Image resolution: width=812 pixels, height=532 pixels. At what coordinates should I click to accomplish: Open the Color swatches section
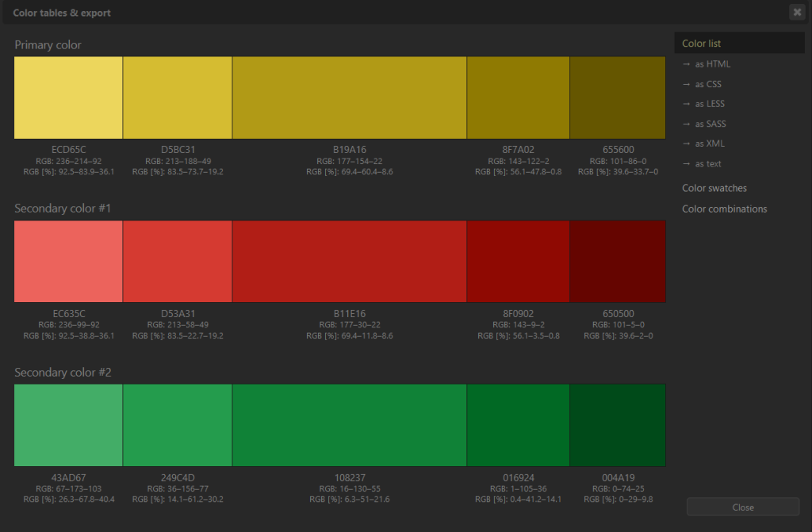[714, 188]
